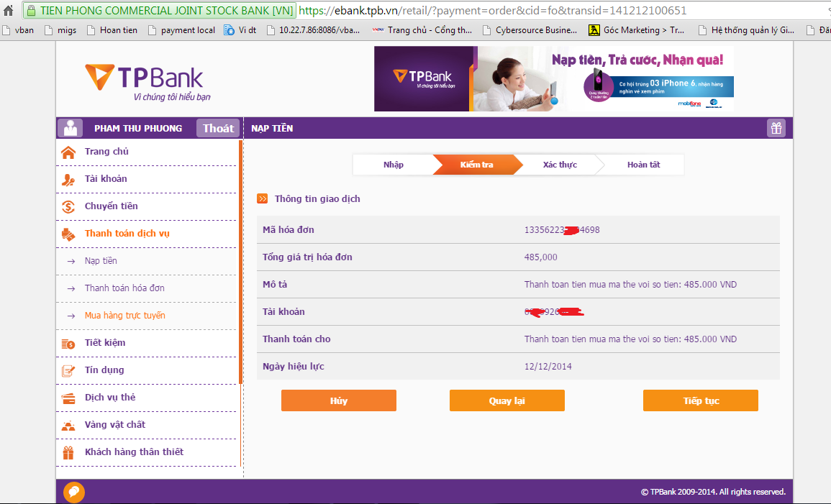Open the gift box icon in header
Viewport: 831px width, 504px height.
pos(776,128)
